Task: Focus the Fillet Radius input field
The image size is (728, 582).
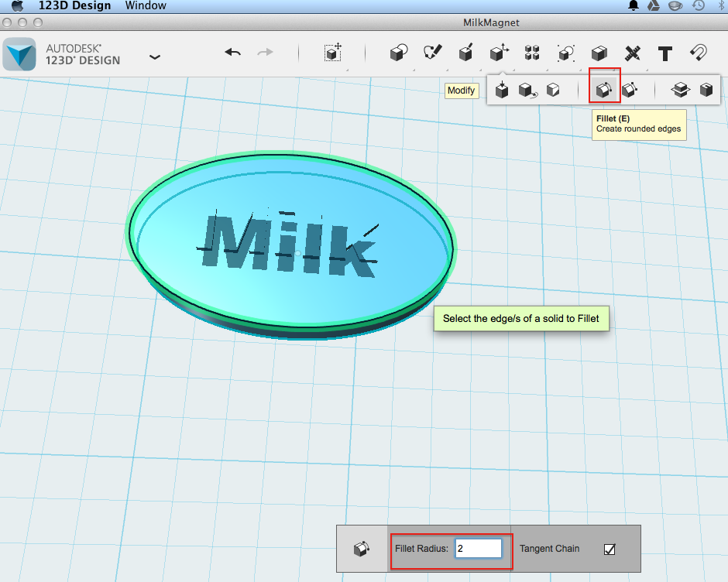Action: click(478, 549)
